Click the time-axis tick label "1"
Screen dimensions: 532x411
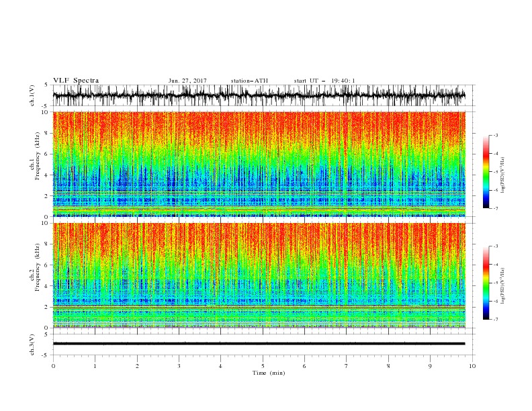click(x=95, y=366)
